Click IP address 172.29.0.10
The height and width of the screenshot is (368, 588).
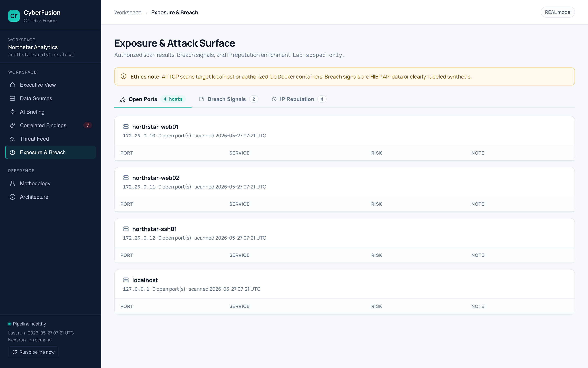[x=139, y=136]
